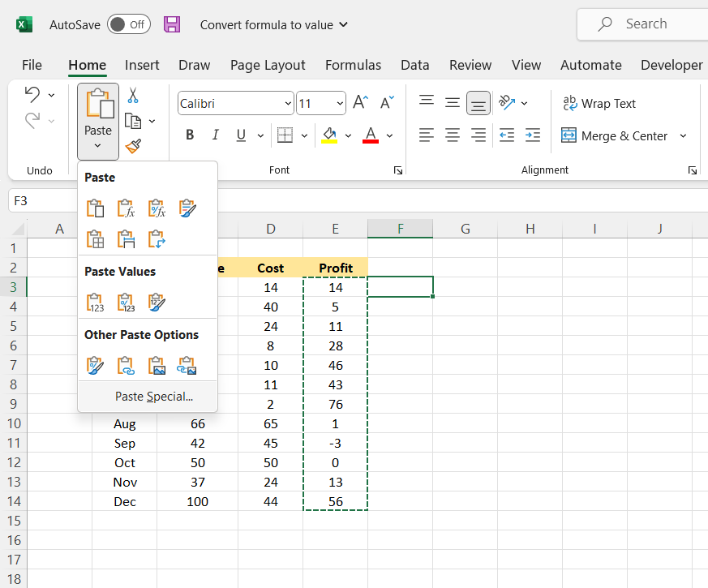
Task: Click the Paste Link icon
Action: pos(126,366)
